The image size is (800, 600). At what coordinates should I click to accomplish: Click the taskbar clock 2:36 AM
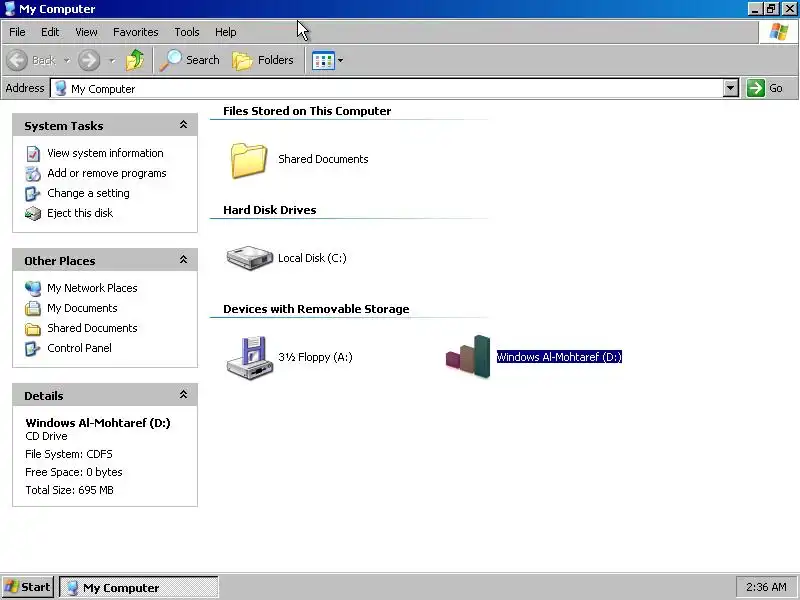point(766,587)
